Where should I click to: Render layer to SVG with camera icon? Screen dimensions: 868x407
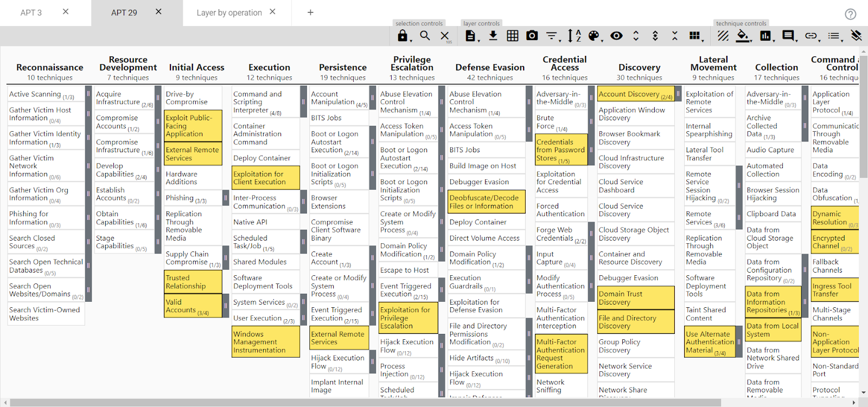pyautogui.click(x=532, y=36)
